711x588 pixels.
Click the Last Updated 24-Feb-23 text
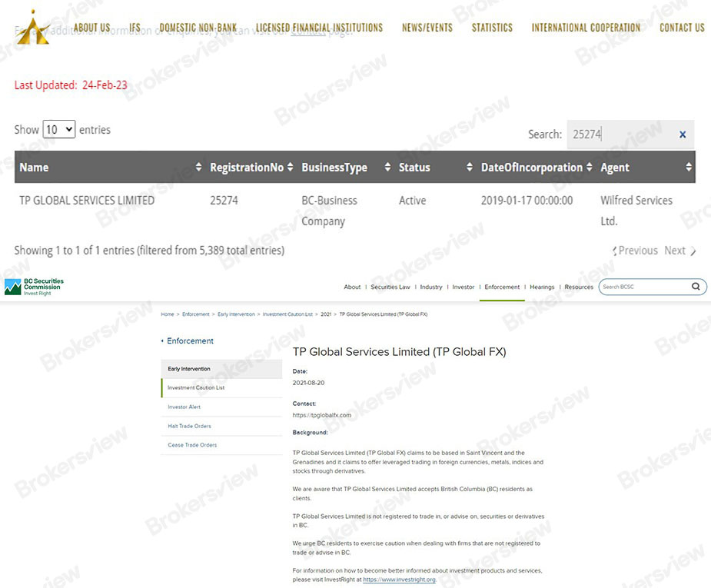[x=71, y=85]
